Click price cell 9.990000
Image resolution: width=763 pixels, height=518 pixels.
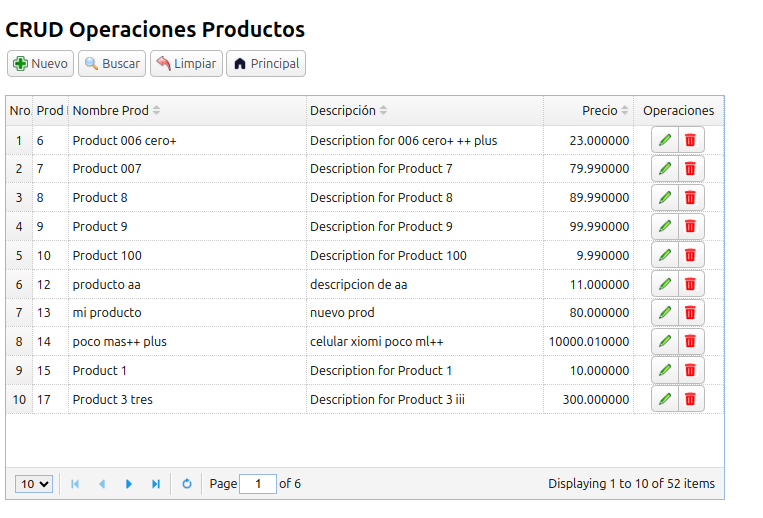click(x=589, y=255)
